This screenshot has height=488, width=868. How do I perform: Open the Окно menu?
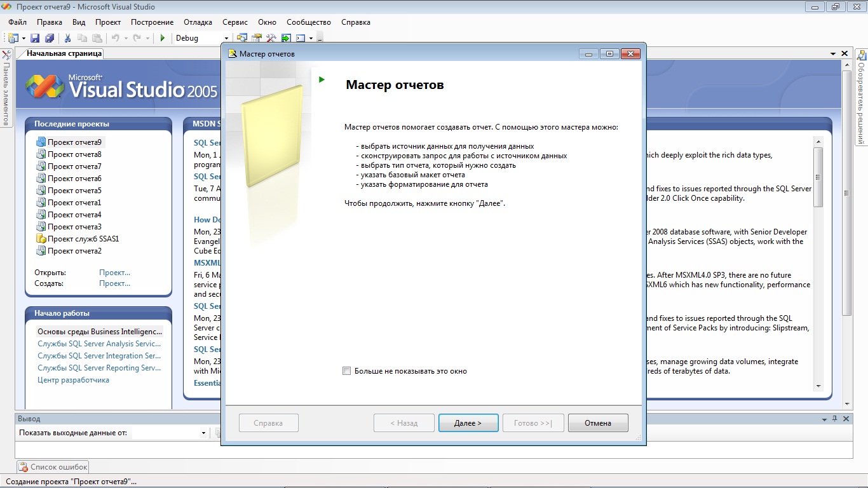pyautogui.click(x=267, y=22)
